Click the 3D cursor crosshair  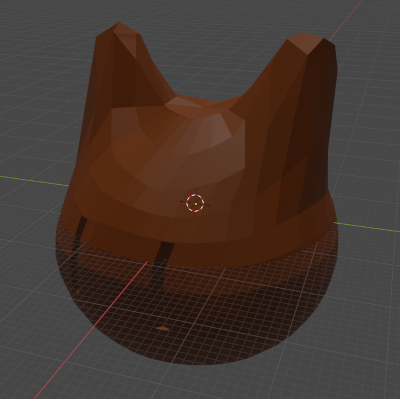pos(195,203)
